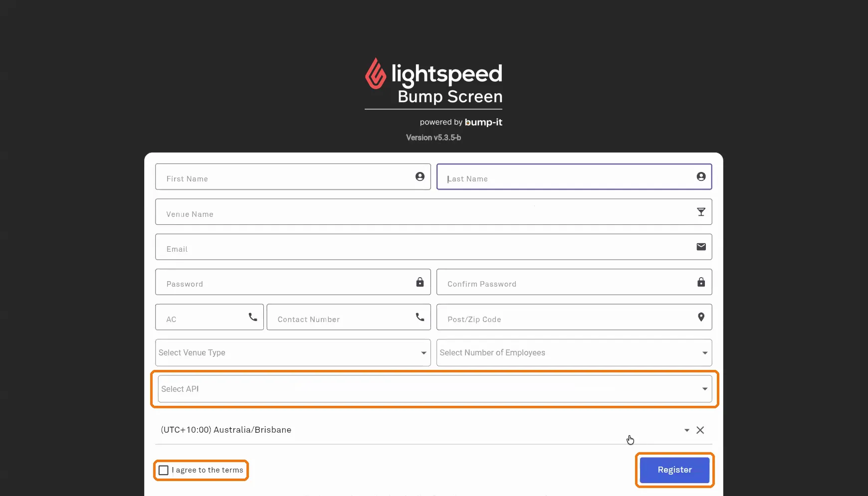Screen dimensions: 868x496
Task: Click the phone icon in AC field
Action: (x=253, y=317)
